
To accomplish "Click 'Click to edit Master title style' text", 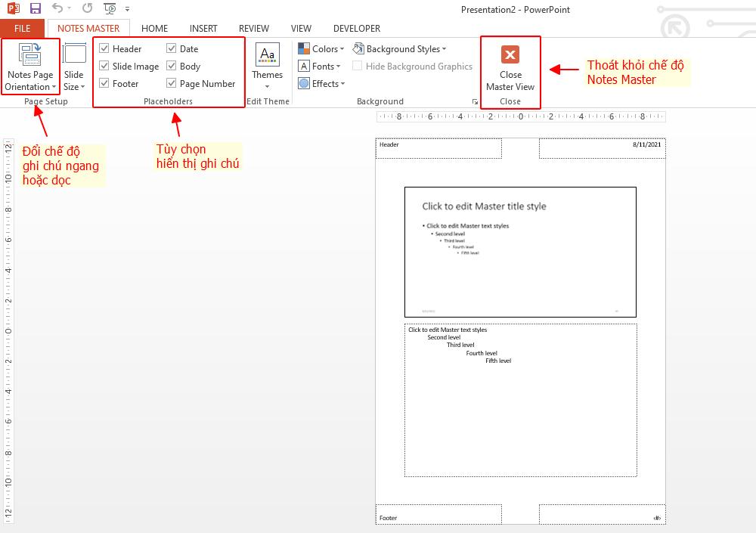I will pyautogui.click(x=484, y=206).
